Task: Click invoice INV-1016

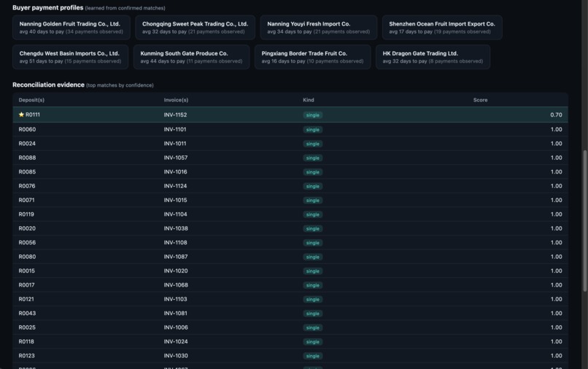Action: (175, 172)
